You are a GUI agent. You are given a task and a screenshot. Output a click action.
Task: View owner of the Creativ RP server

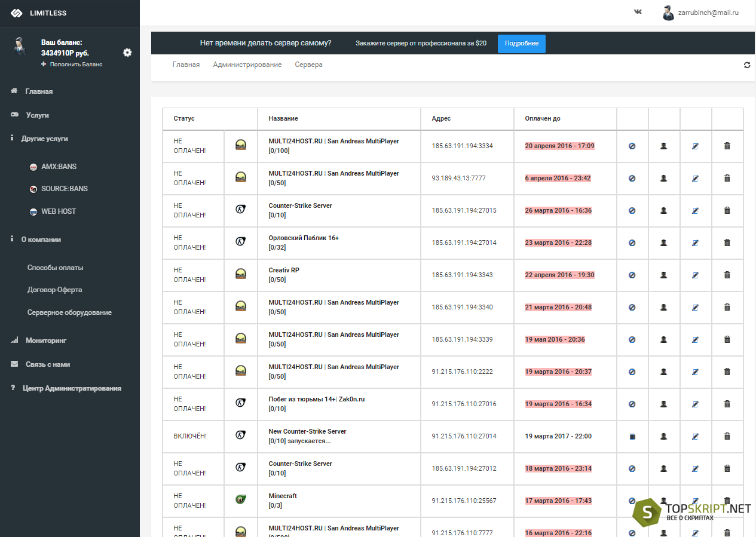pyautogui.click(x=663, y=275)
